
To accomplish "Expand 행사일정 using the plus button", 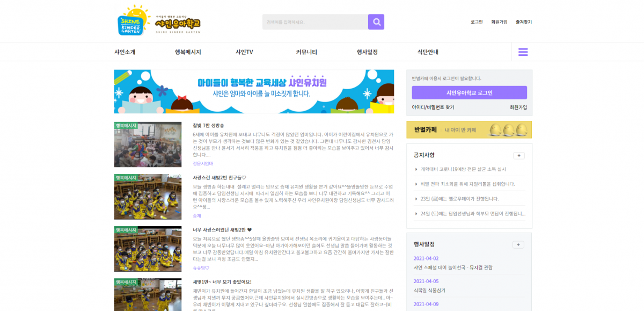I will click(x=518, y=244).
